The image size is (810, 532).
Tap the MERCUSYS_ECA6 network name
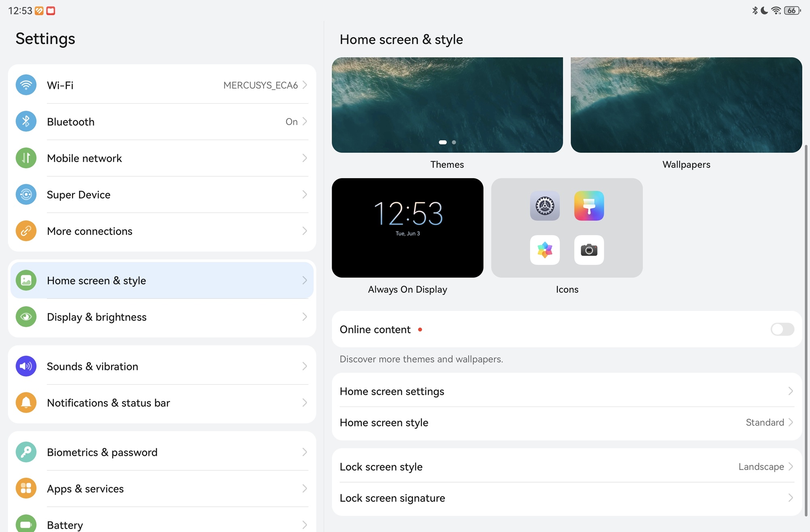[260, 85]
